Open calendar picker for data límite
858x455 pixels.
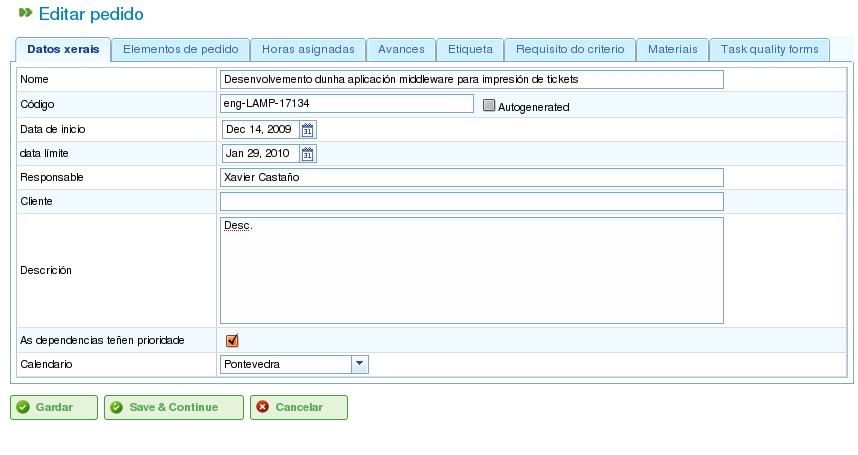[308, 154]
